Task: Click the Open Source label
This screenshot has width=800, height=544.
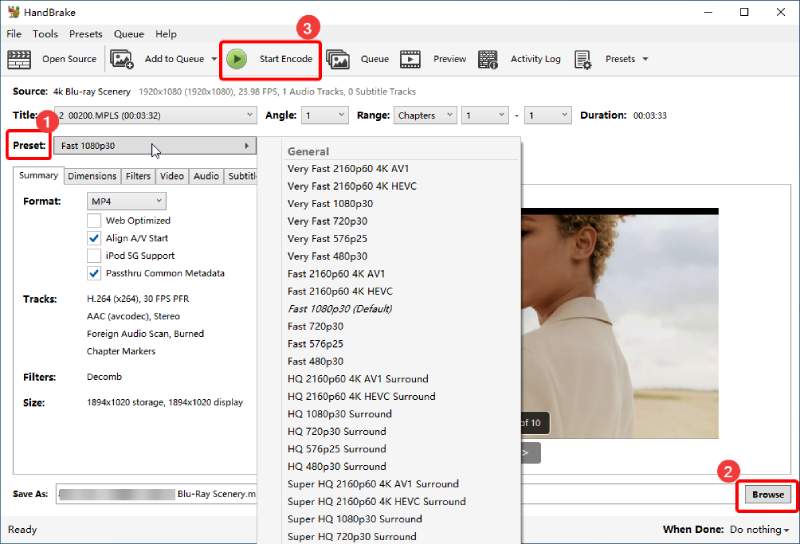Action: click(x=69, y=59)
